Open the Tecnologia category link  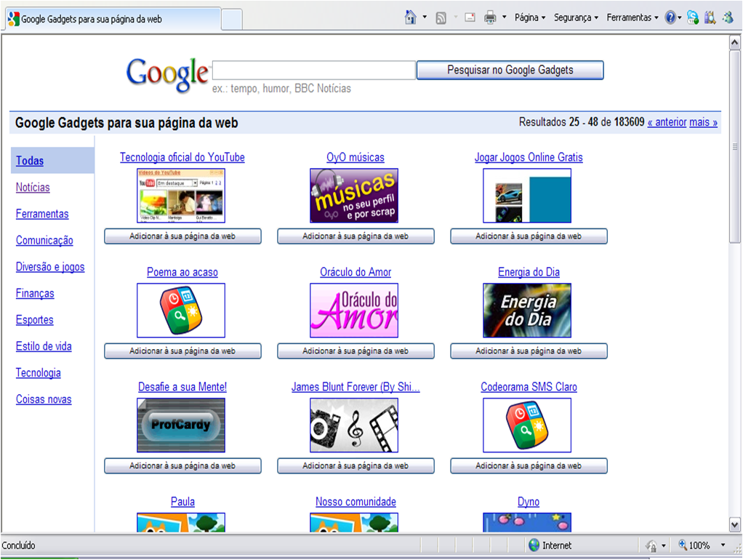tap(39, 373)
